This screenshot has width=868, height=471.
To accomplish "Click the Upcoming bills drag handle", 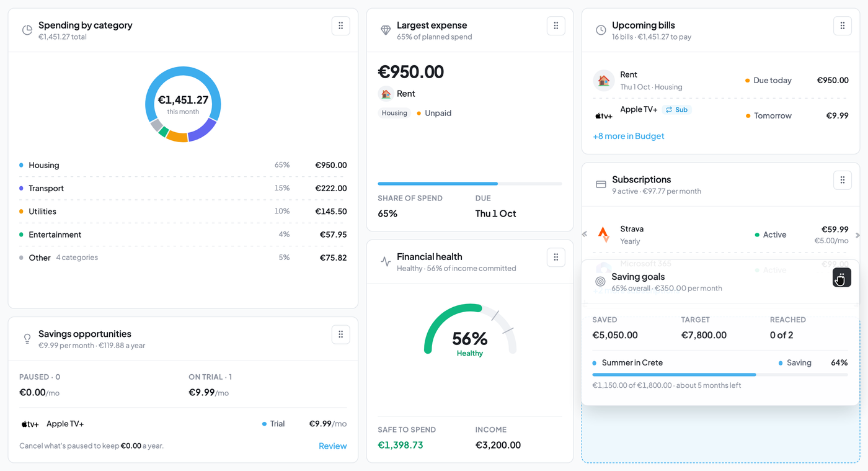I will [842, 26].
